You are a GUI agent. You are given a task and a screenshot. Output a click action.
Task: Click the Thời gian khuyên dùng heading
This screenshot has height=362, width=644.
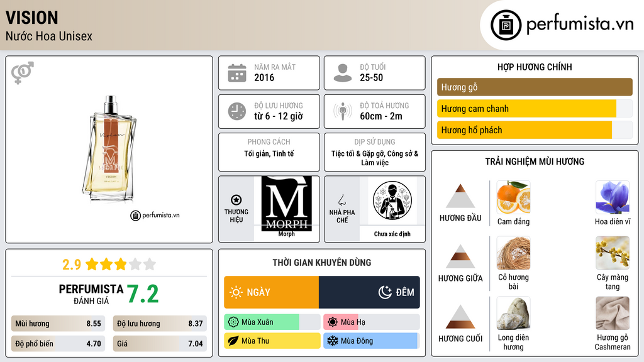(x=322, y=263)
